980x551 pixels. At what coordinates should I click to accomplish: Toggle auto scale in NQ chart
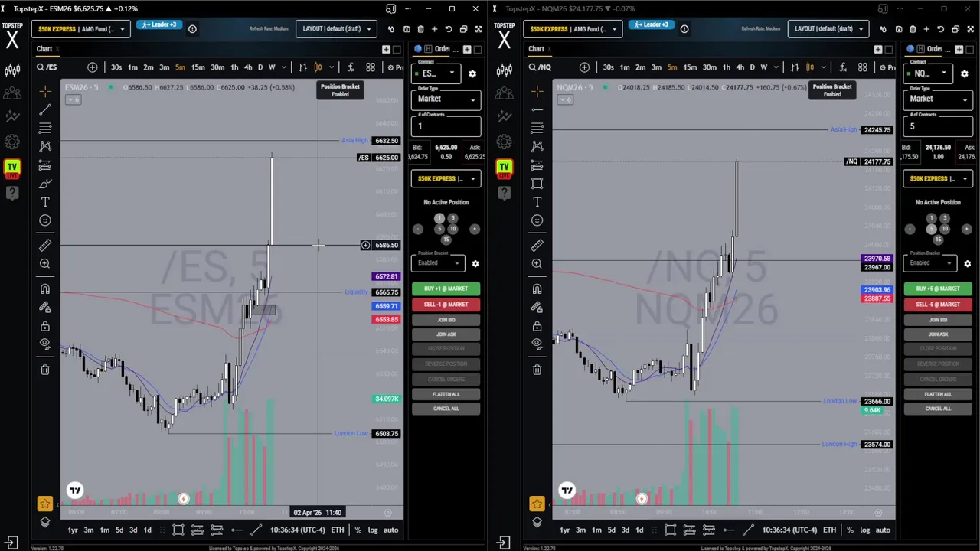click(x=883, y=530)
